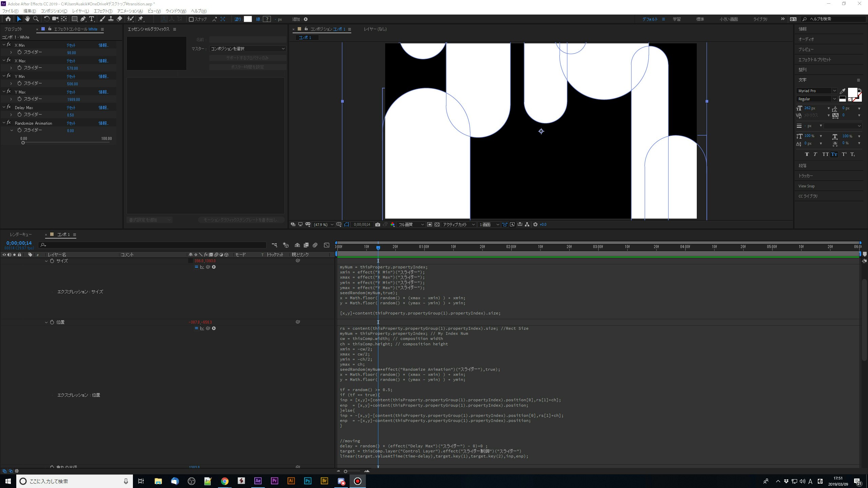
Task: Click the viewer snapshot camera icon
Action: (377, 225)
